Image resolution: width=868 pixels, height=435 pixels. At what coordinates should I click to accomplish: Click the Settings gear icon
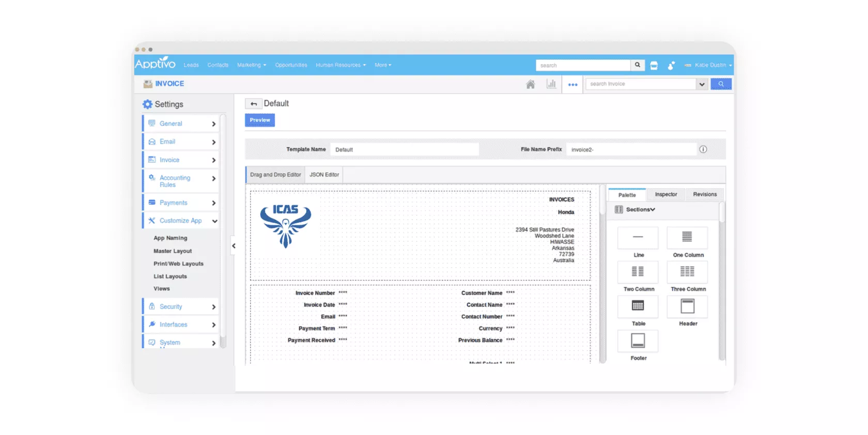(x=147, y=104)
